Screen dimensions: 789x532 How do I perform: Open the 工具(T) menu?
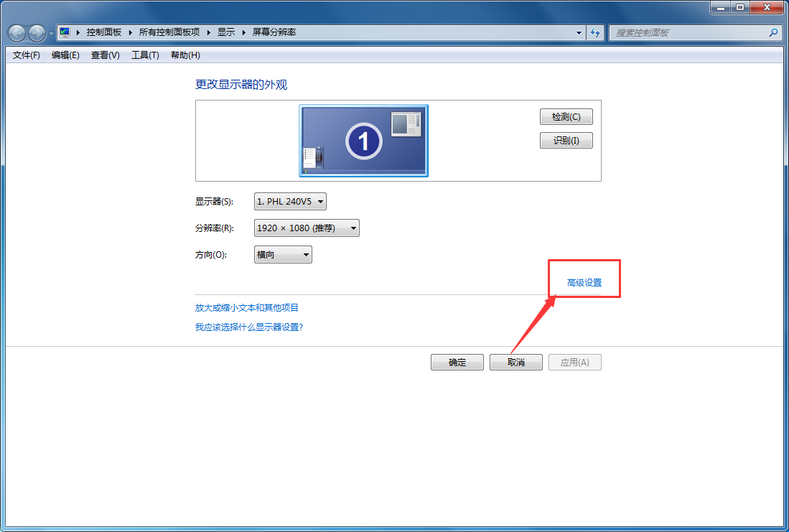(x=145, y=55)
